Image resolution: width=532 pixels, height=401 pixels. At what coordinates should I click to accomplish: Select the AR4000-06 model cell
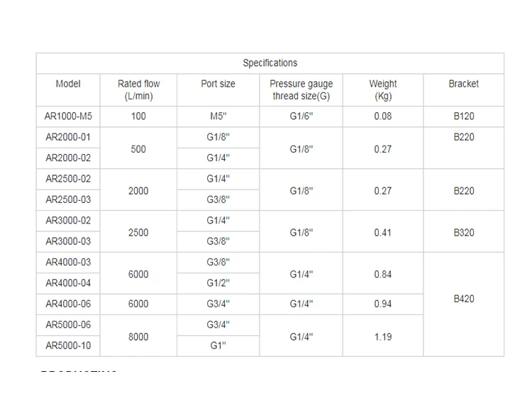pos(68,304)
